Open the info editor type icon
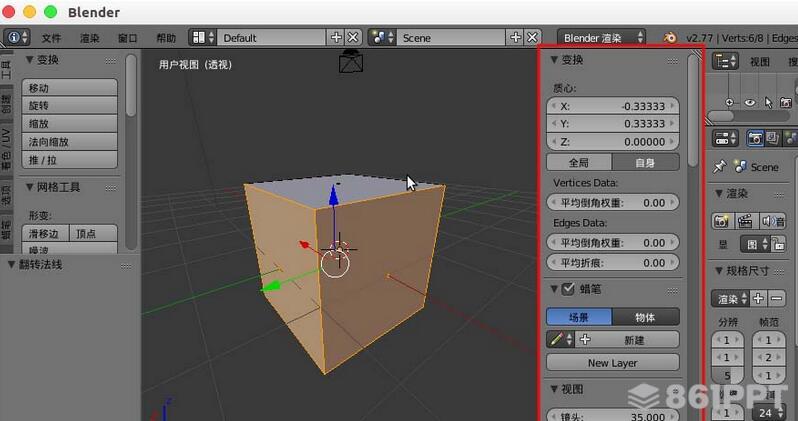 click(x=17, y=37)
